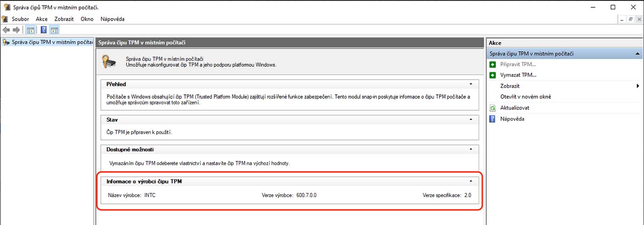Close the inner MDI child window
The height and width of the screenshot is (225, 644).
(x=639, y=19)
